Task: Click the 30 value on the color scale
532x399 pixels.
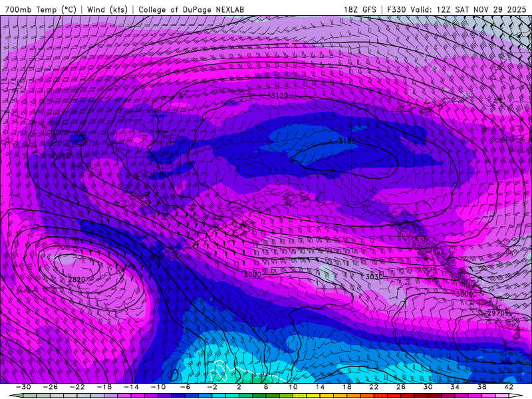Action: click(x=428, y=387)
